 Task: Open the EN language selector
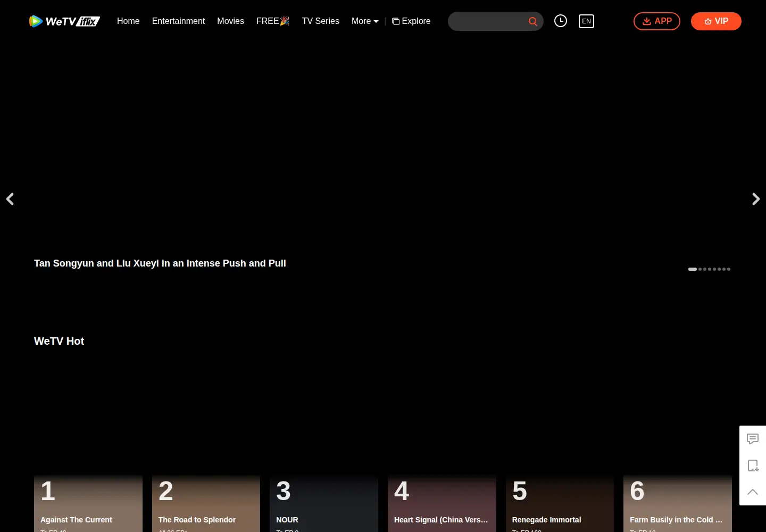pos(586,21)
